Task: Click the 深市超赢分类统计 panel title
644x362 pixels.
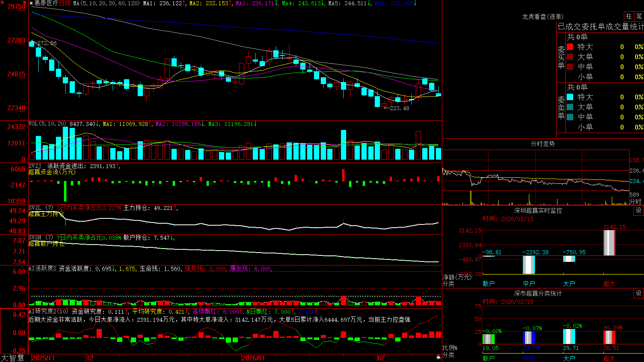Action: coord(538,293)
